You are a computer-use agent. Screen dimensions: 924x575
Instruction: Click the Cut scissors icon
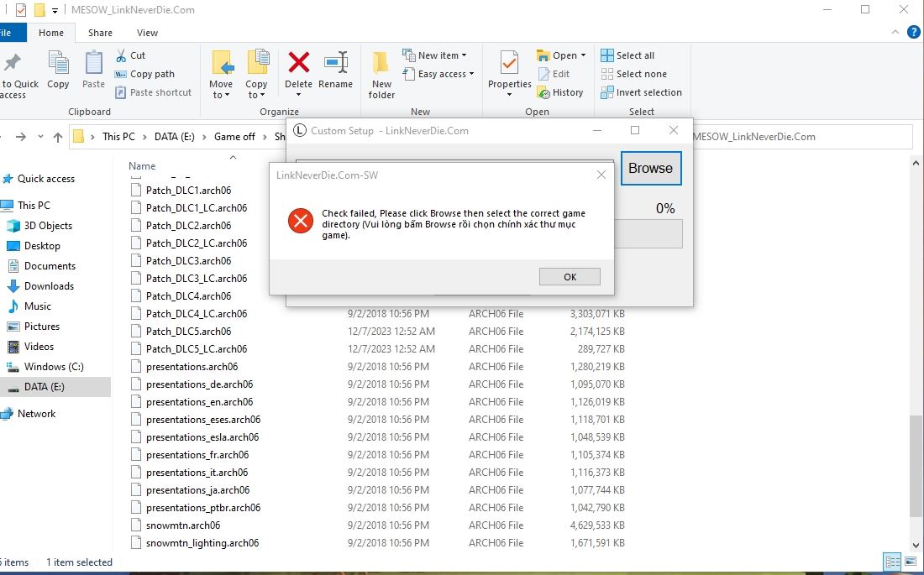click(121, 55)
